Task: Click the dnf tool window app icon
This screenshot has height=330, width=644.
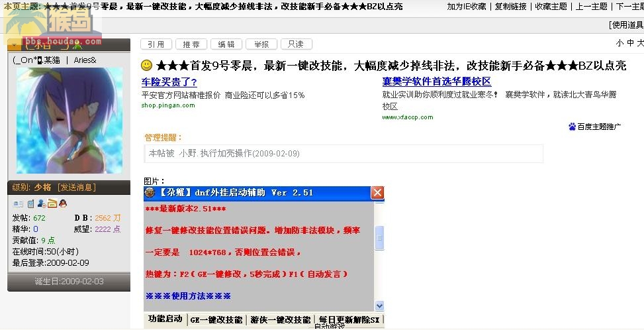Action: [150, 193]
